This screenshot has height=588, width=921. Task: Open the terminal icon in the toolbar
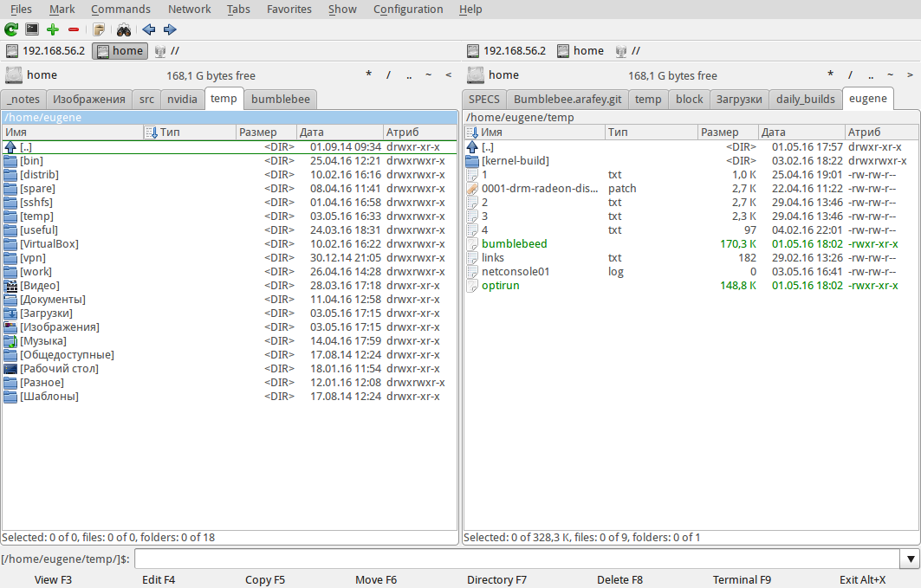point(32,29)
